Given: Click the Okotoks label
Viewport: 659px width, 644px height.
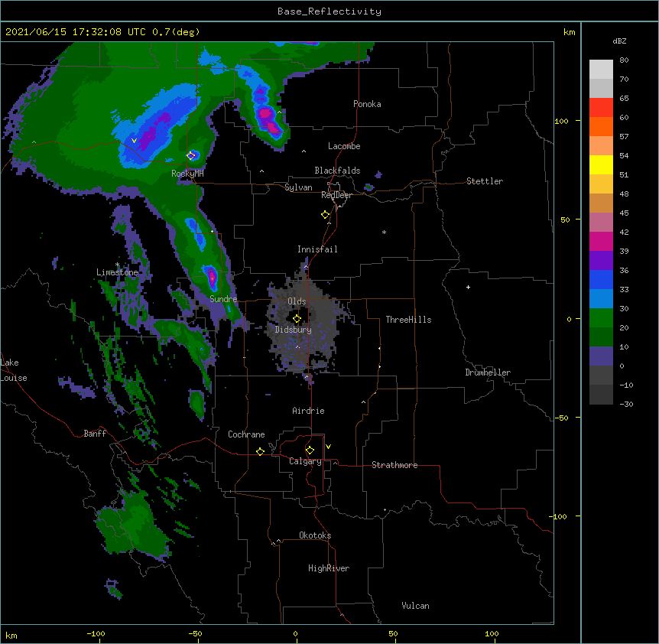Looking at the screenshot, I should click(315, 535).
